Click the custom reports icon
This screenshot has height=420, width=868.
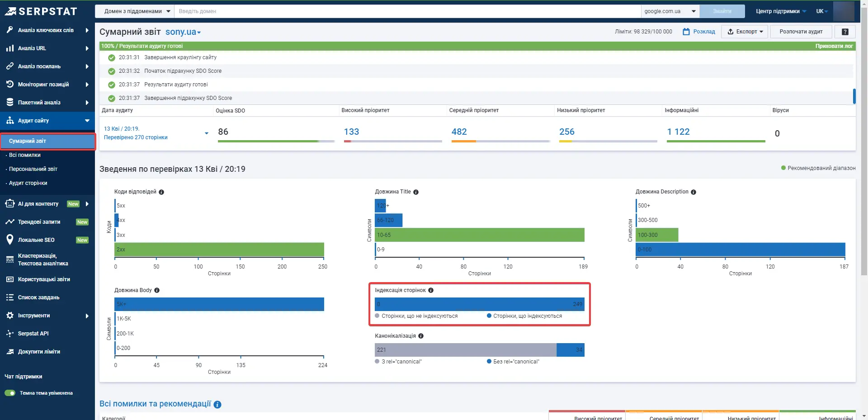[x=9, y=279]
